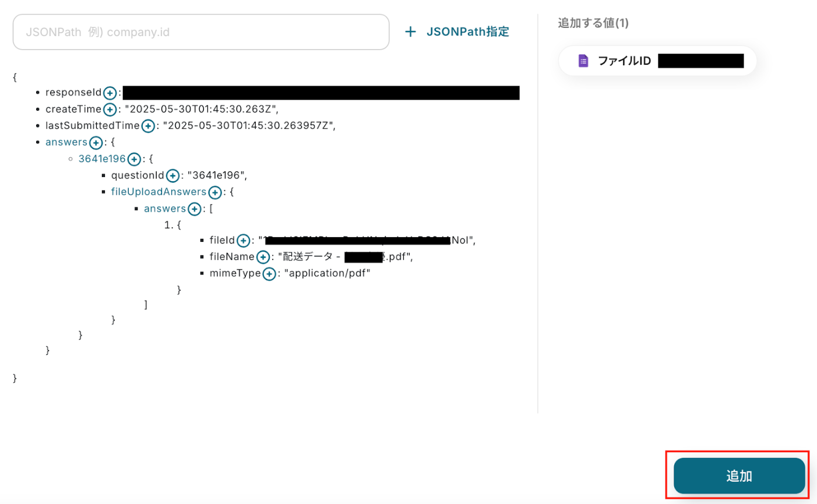This screenshot has height=504, width=817.
Task: Click the fileName key label
Action: pos(232,256)
